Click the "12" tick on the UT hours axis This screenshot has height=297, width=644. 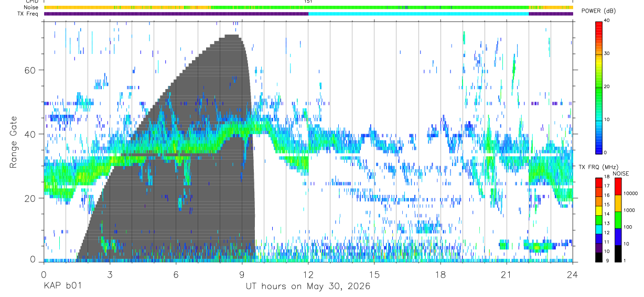308,274
